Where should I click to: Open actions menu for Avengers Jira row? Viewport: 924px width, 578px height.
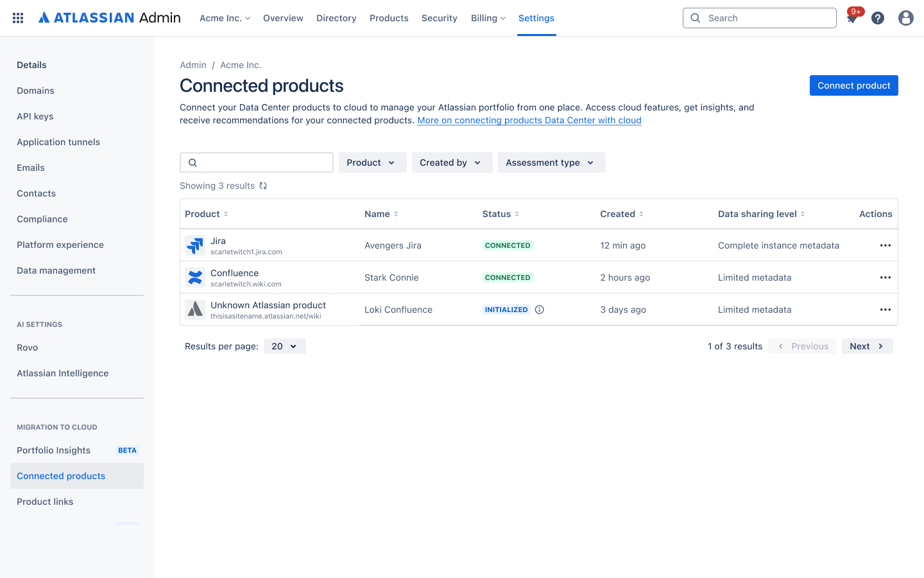click(886, 245)
